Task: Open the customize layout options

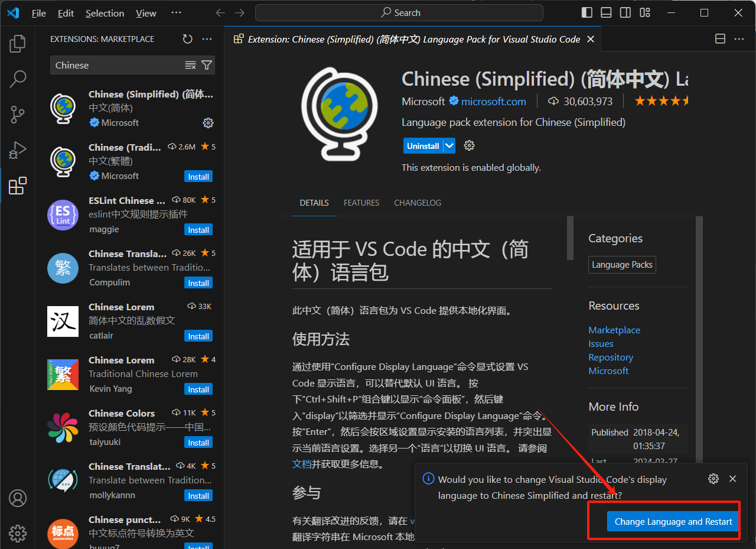Action: pos(645,12)
